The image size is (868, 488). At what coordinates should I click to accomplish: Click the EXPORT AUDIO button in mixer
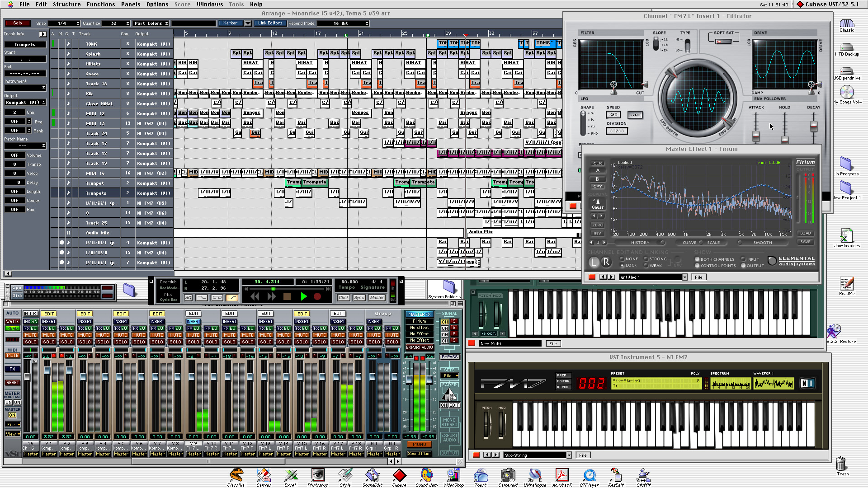[x=419, y=347]
